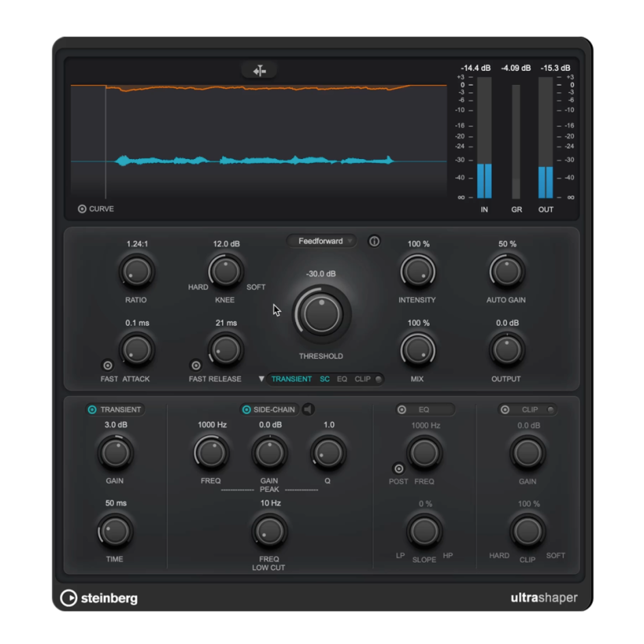Click the Curve icon in the display corner
This screenshot has height=644, width=644.
83,208
